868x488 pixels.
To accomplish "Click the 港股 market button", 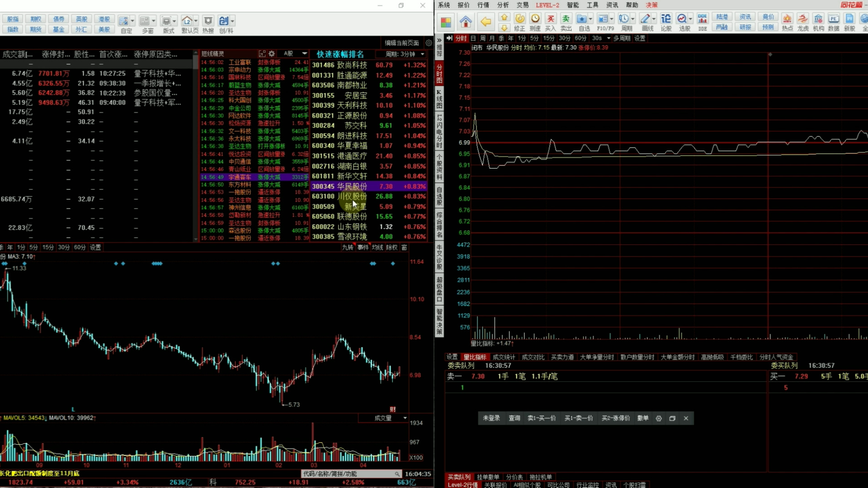I will (104, 19).
